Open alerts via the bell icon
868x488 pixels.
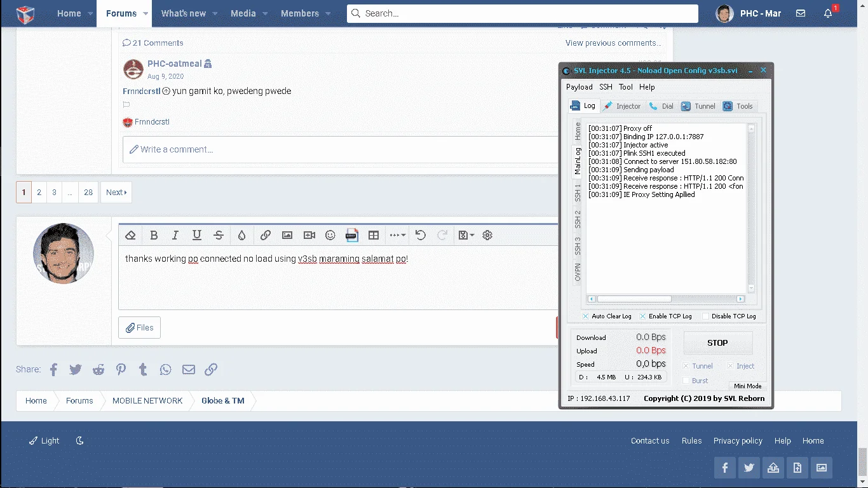[x=828, y=13]
